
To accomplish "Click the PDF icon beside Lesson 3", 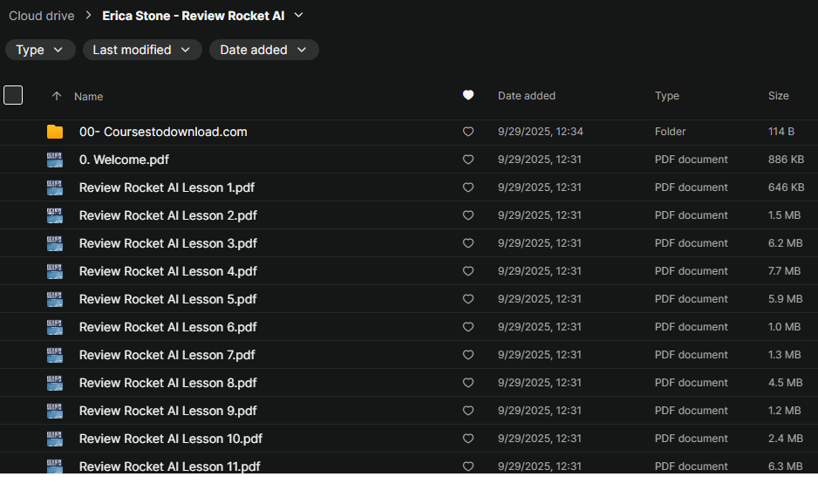I will 55,243.
